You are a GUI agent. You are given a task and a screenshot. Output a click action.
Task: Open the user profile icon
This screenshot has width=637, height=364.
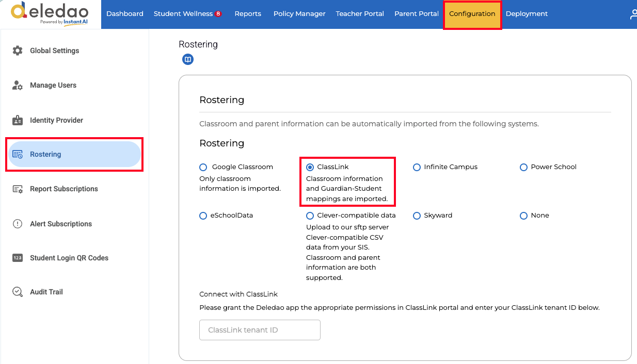coord(633,14)
